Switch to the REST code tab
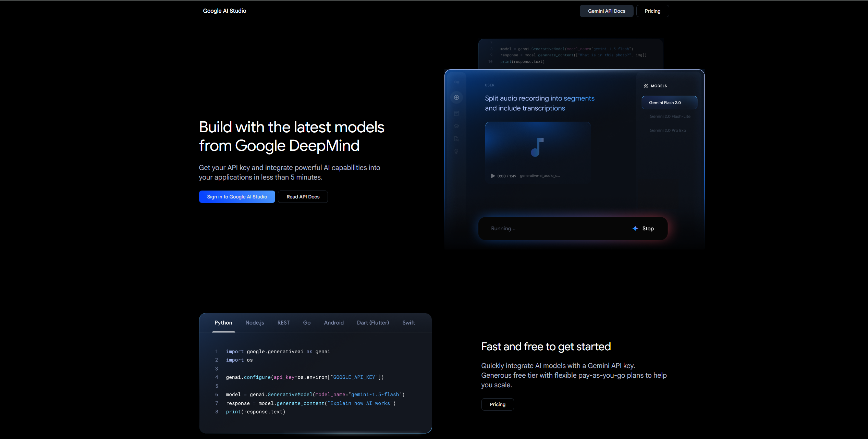Viewport: 868px width, 439px height. click(x=283, y=322)
